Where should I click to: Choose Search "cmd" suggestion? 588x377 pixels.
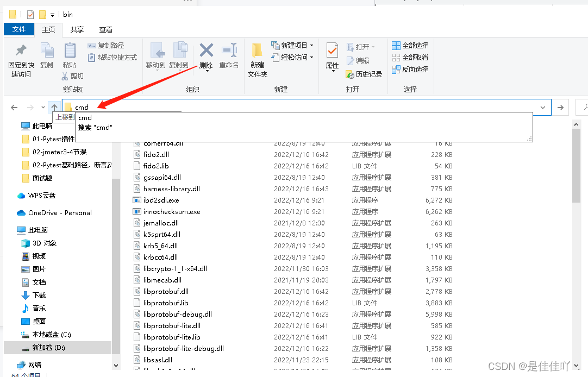[304, 128]
